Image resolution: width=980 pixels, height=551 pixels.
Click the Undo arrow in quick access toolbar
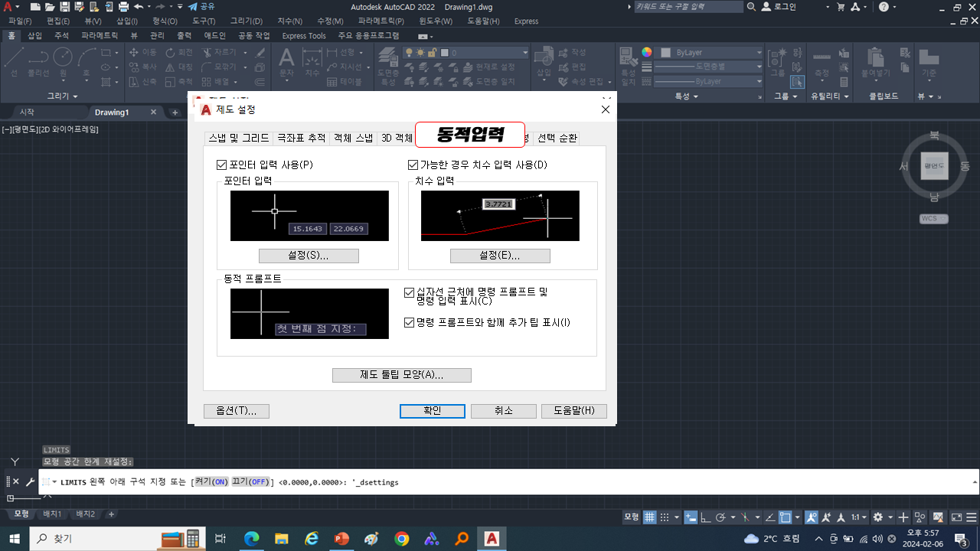(139, 7)
